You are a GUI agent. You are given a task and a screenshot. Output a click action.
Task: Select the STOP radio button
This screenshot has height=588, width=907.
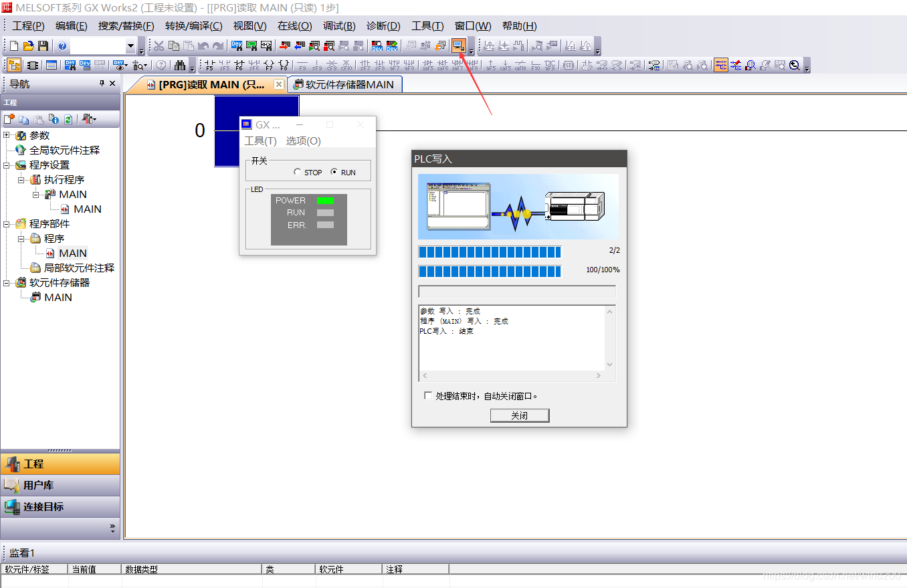point(297,172)
